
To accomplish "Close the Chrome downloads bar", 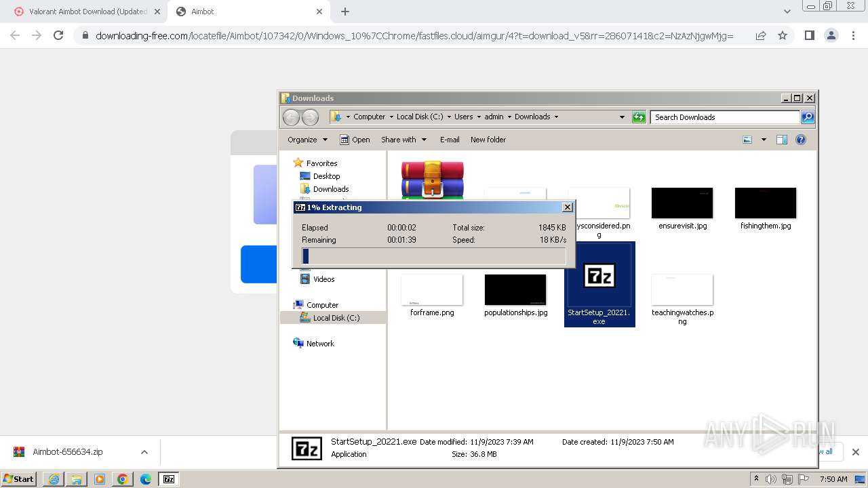I will [x=855, y=452].
